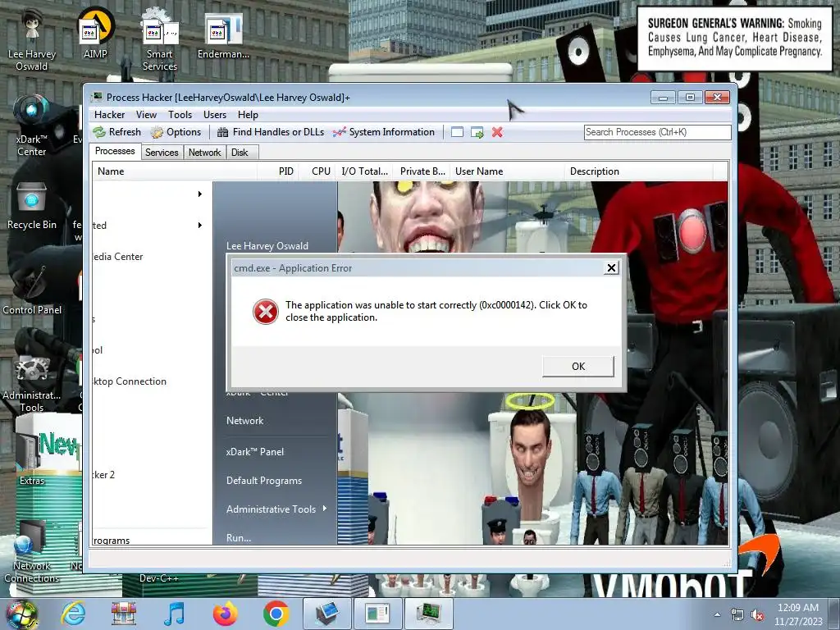The image size is (840, 630).
Task: Open the xDark Center desktop icon
Action: 32,126
